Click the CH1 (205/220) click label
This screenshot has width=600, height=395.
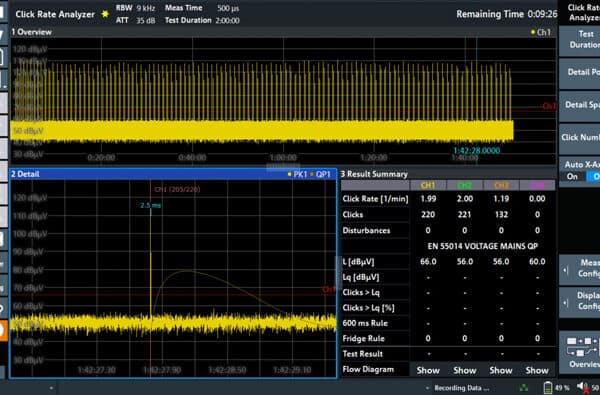coord(177,189)
